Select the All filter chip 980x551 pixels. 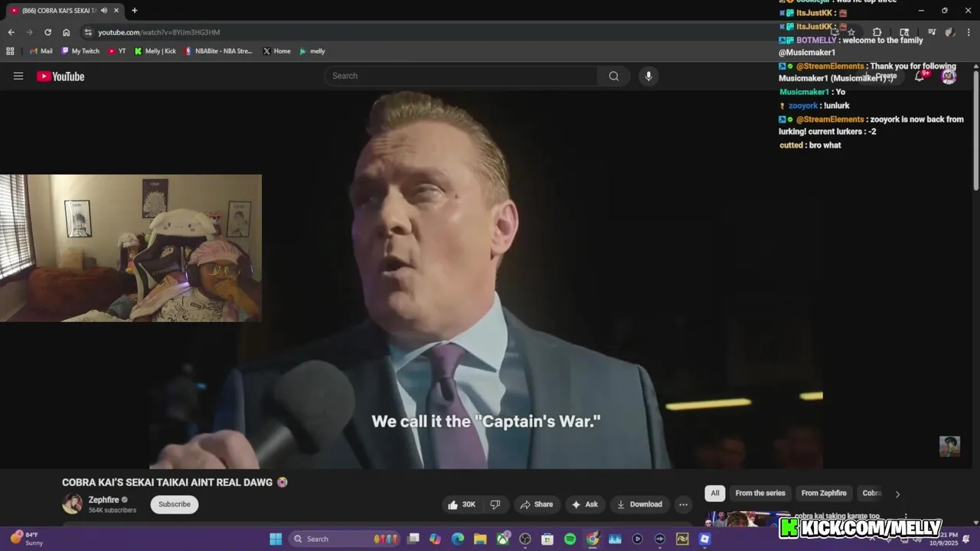(715, 493)
